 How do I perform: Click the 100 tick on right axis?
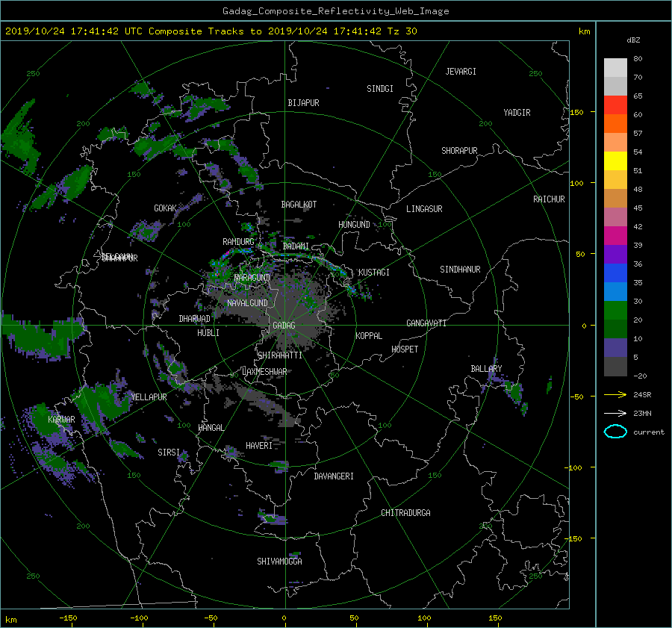(x=577, y=183)
